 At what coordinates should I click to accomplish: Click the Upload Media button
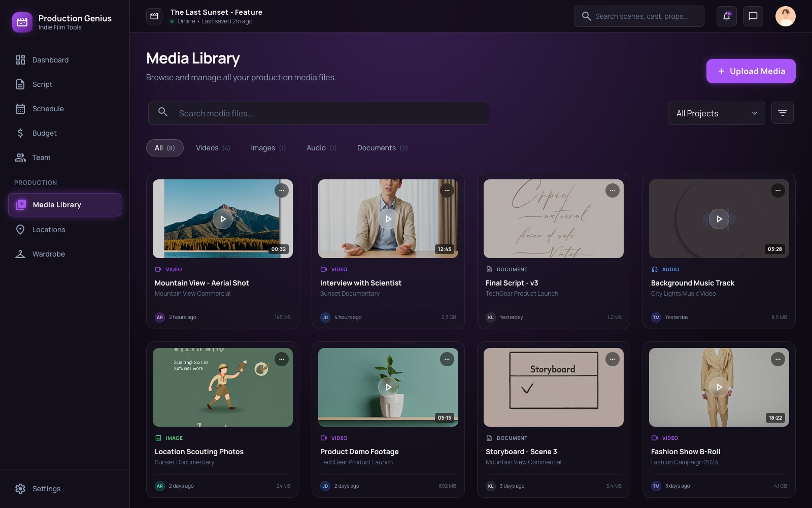click(x=751, y=71)
